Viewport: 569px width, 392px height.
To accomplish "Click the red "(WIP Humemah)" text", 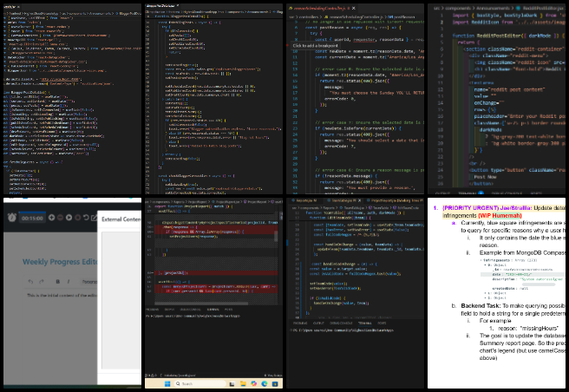I will (x=500, y=216).
